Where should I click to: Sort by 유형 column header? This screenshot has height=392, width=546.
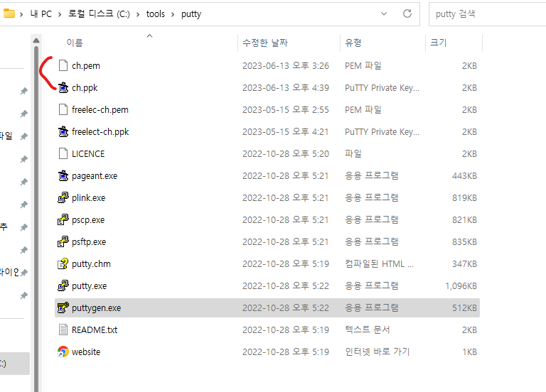tap(353, 43)
